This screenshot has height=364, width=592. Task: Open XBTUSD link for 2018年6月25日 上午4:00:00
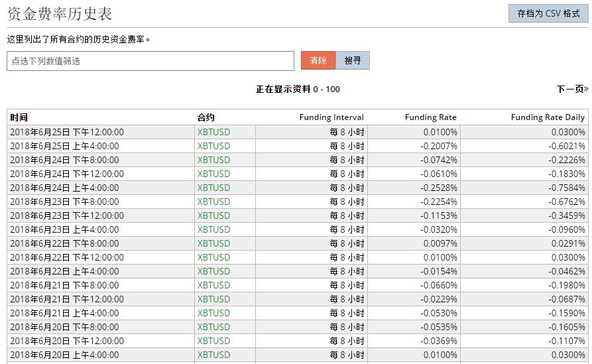click(x=213, y=146)
